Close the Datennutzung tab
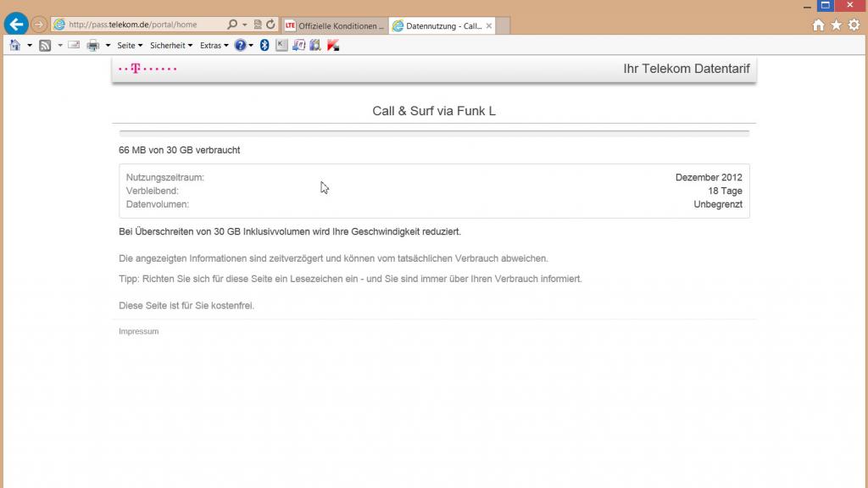 coord(489,25)
